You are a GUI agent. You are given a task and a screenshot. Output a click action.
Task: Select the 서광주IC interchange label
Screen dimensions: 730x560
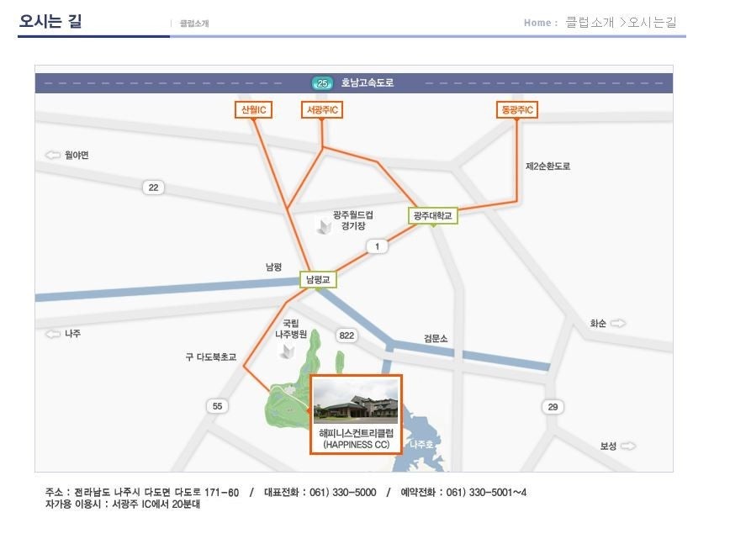[x=322, y=110]
